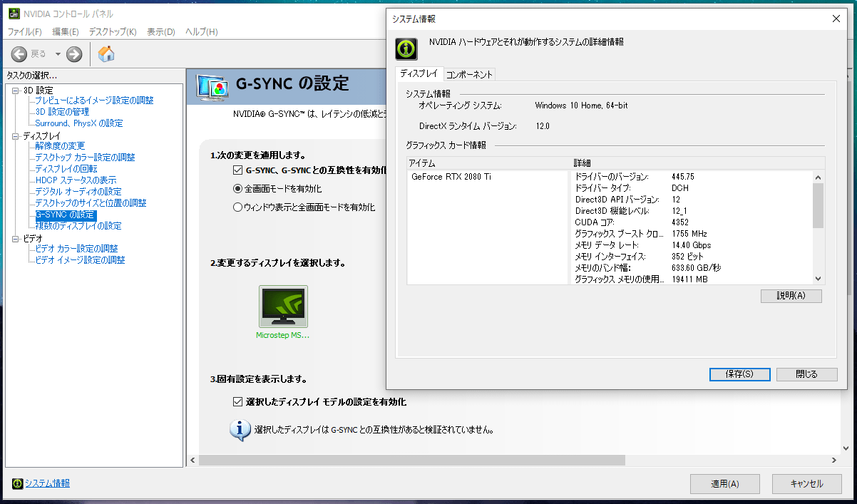The width and height of the screenshot is (857, 504).
Task: Click the 説明(A) button
Action: click(791, 296)
